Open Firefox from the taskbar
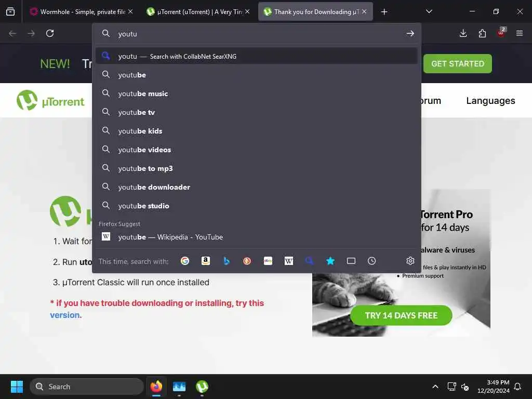 [x=156, y=387]
